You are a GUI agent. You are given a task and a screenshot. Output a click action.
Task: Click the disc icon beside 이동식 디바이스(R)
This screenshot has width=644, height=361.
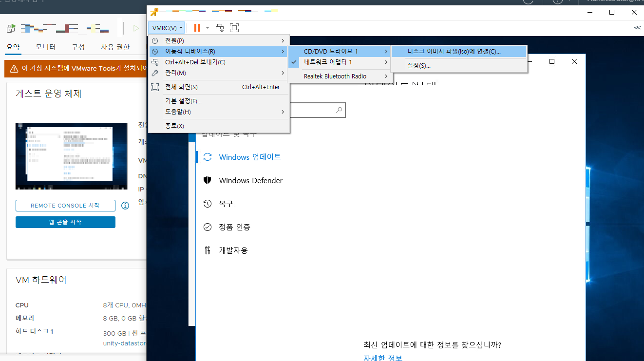(x=155, y=51)
